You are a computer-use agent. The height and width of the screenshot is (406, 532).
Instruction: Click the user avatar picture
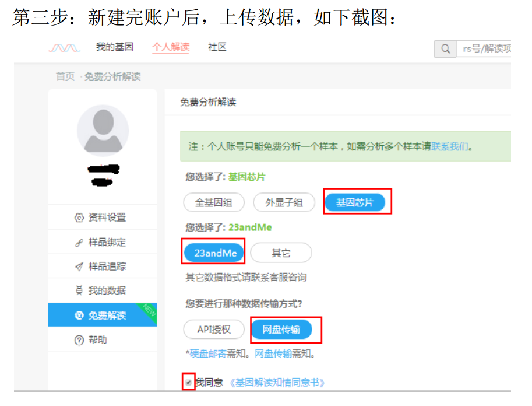pos(103,131)
